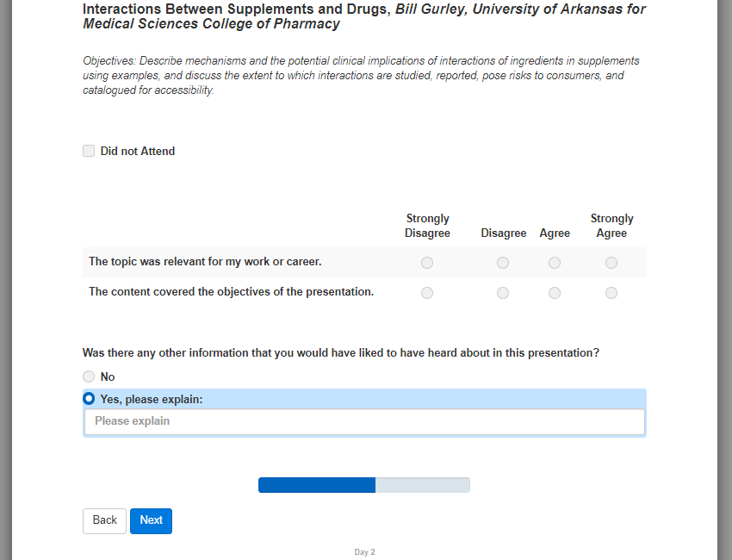Click the survey progress bar
Viewport: 732px width, 560px height.
[x=364, y=485]
